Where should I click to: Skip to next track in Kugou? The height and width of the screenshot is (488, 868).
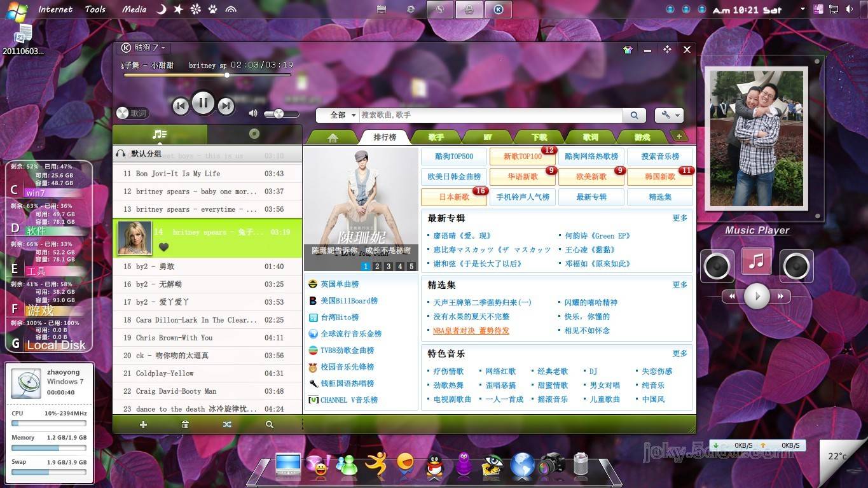[226, 106]
